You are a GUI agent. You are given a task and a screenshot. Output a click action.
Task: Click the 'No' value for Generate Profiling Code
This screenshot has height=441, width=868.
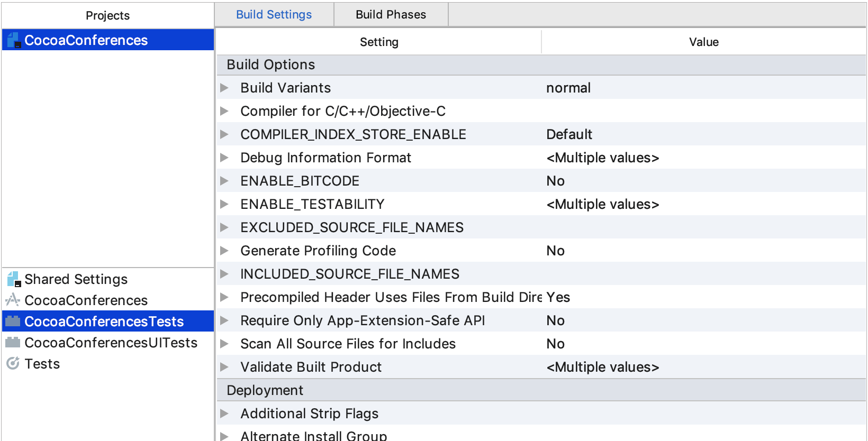point(556,251)
